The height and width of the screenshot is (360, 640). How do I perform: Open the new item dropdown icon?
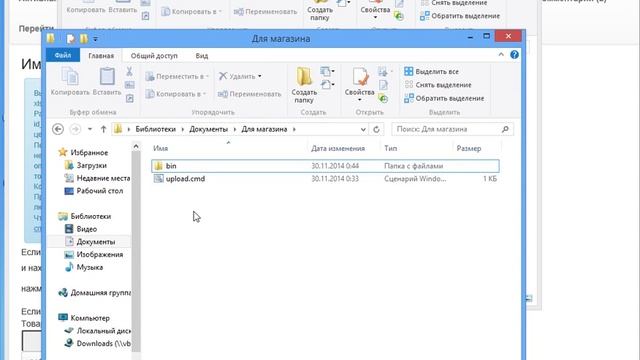(x=327, y=71)
